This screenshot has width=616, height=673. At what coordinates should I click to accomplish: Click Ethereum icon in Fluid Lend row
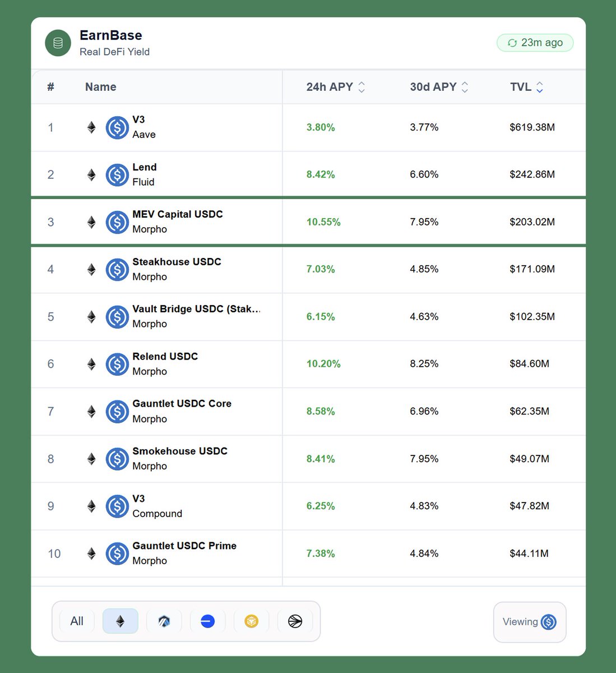tap(91, 175)
